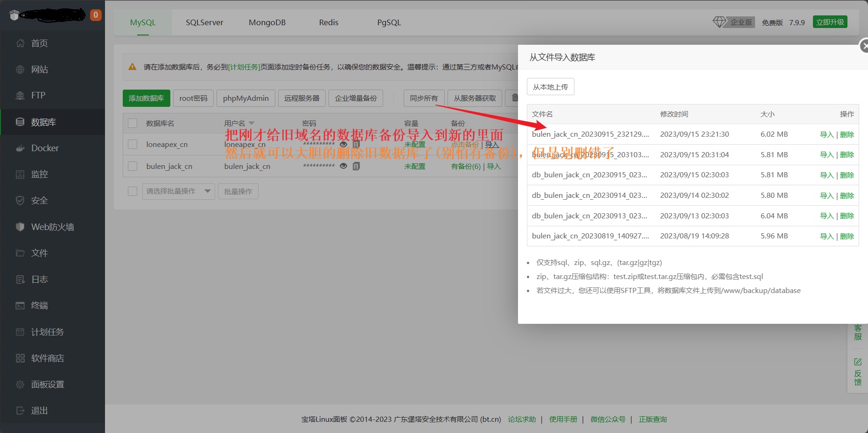Click the Home icon in sidebar
This screenshot has width=868, height=433.
[x=20, y=43]
